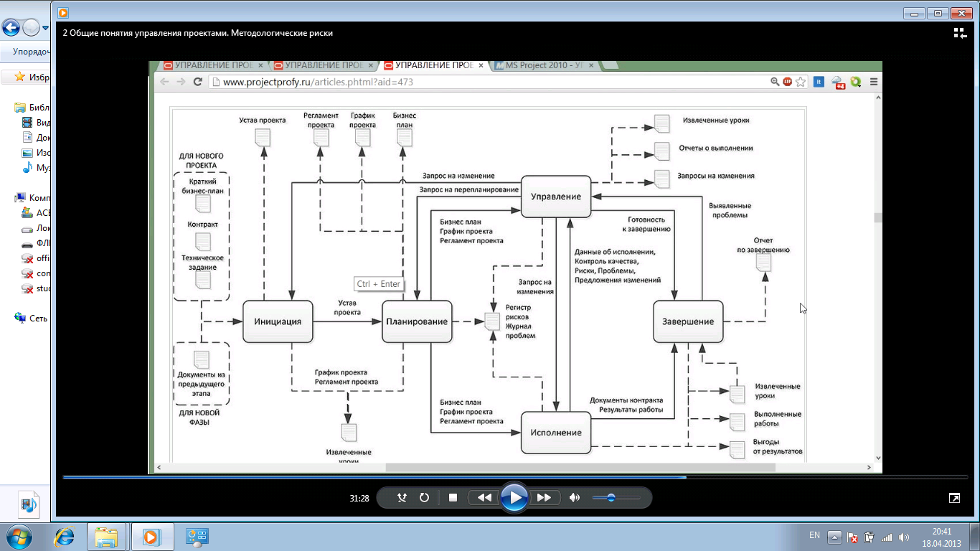This screenshot has width=980, height=551.
Task: Open disconnected network drive offi
Action: (28, 258)
